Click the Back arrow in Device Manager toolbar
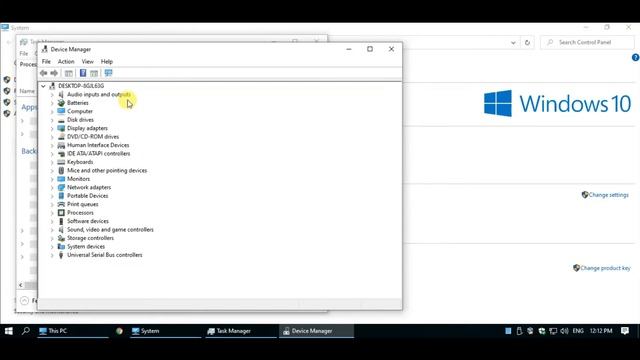640x360 pixels. (44, 73)
